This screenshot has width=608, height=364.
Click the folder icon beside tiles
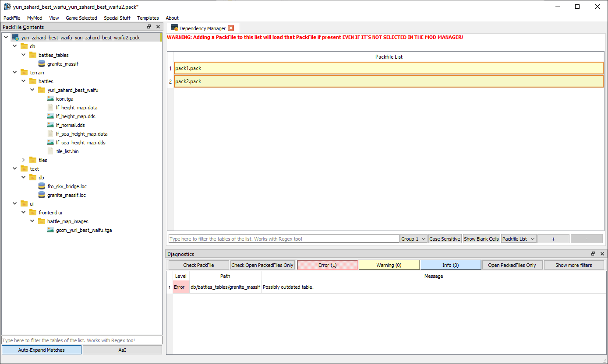pos(33,160)
